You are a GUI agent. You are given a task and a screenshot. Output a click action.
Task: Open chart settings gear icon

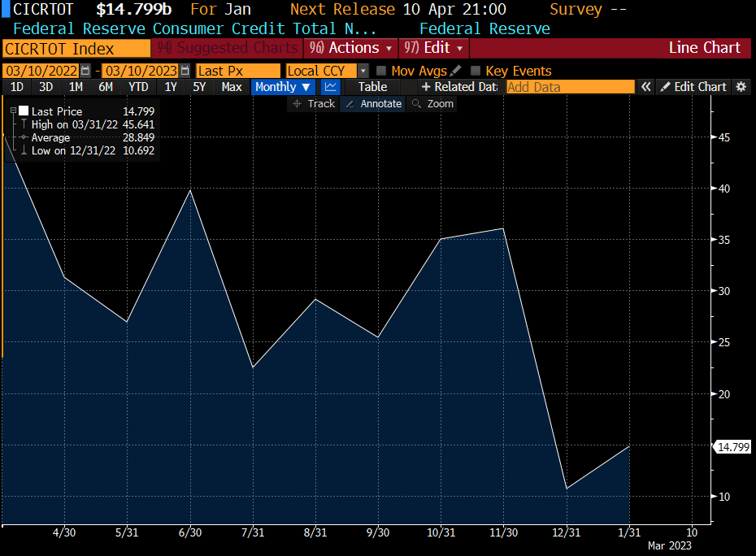[x=741, y=87]
